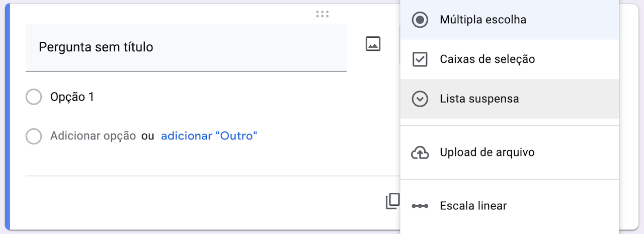Click the blank area below the option list

(x=201, y=160)
